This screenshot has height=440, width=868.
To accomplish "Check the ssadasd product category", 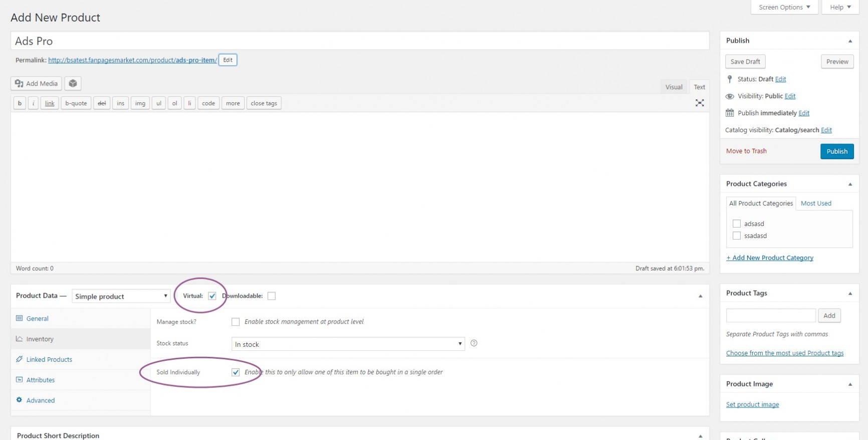I will click(737, 236).
